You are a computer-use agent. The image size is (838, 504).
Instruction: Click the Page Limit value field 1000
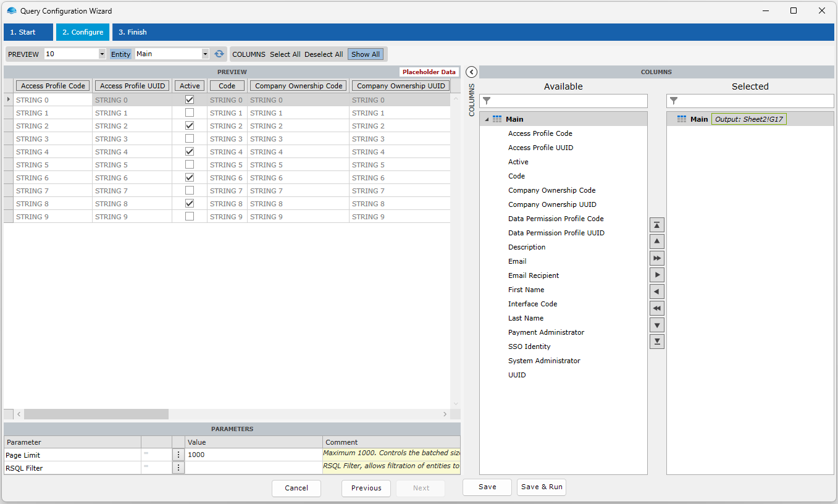click(253, 455)
